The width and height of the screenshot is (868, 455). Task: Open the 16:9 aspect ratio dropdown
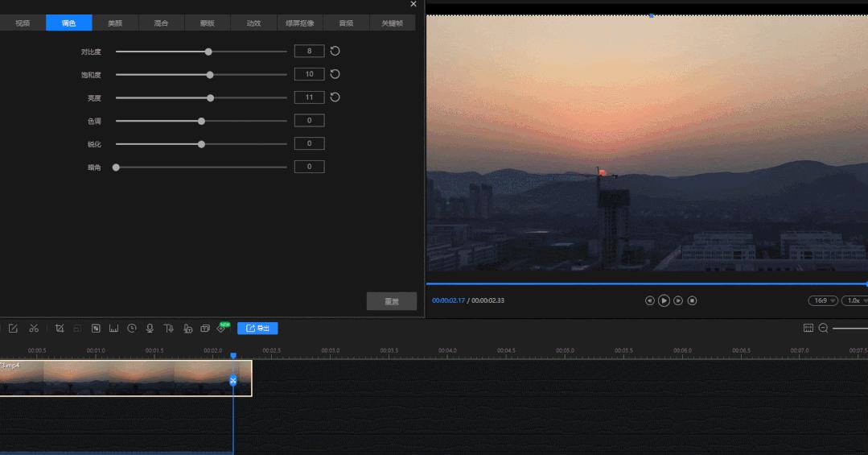822,300
